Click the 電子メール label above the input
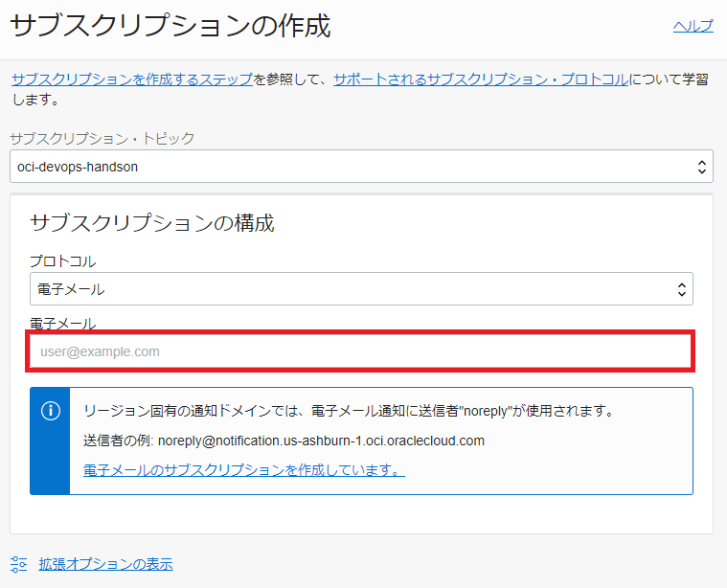The height and width of the screenshot is (588, 727). 62,324
